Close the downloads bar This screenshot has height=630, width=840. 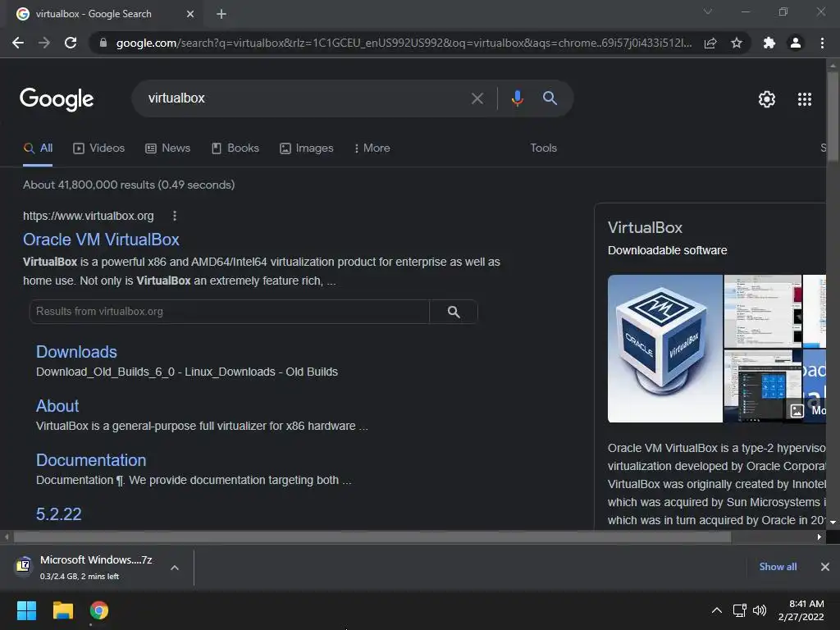coord(825,567)
